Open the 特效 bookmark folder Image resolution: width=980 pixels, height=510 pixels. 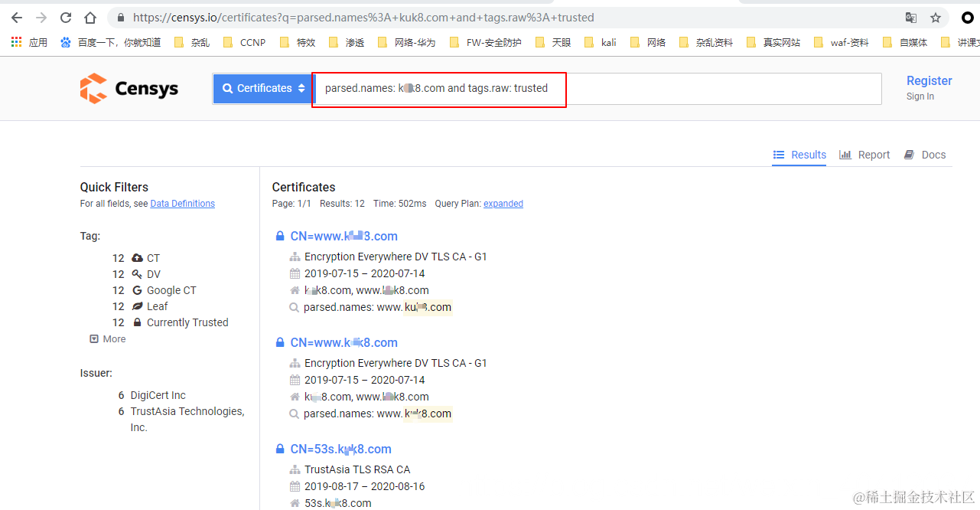click(297, 42)
